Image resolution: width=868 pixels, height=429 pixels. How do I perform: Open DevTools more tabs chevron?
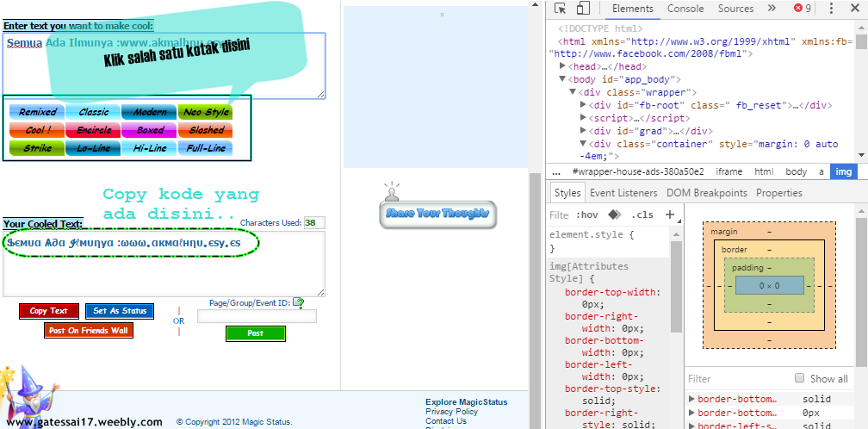click(x=772, y=9)
